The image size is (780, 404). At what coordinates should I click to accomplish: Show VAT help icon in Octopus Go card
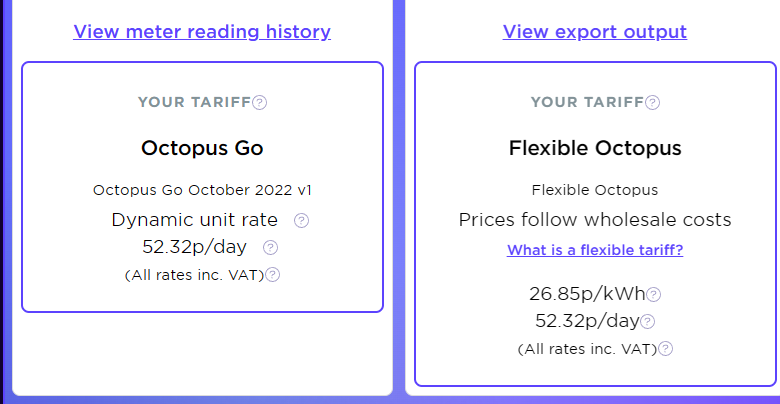[273, 275]
